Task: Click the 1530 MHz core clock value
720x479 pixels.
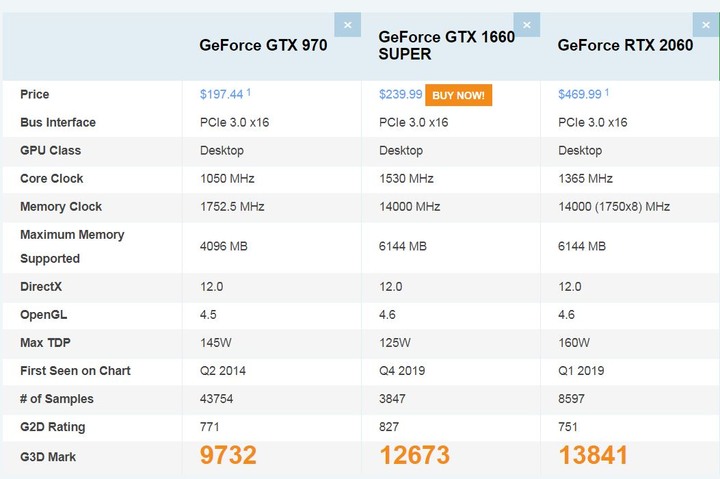Action: [x=406, y=178]
